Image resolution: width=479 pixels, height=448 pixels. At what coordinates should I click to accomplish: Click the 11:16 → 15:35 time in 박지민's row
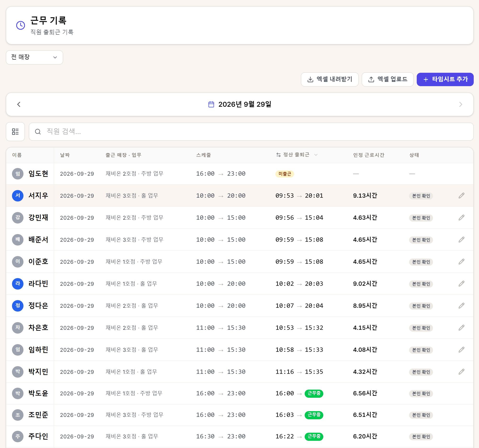click(299, 372)
